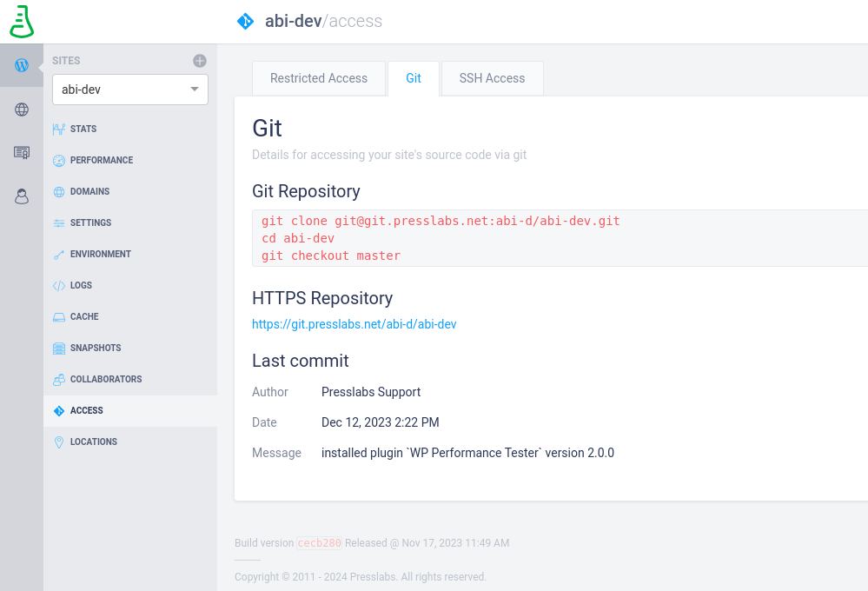Open COLLABORATORS in the sidebar
Screen dimensions: 868x591
[x=106, y=380]
